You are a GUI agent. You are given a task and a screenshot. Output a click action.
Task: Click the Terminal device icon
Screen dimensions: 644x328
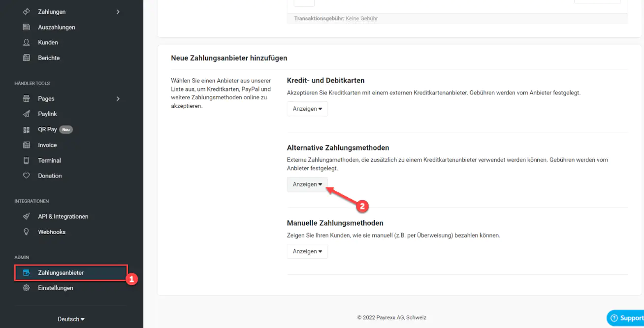pyautogui.click(x=27, y=160)
